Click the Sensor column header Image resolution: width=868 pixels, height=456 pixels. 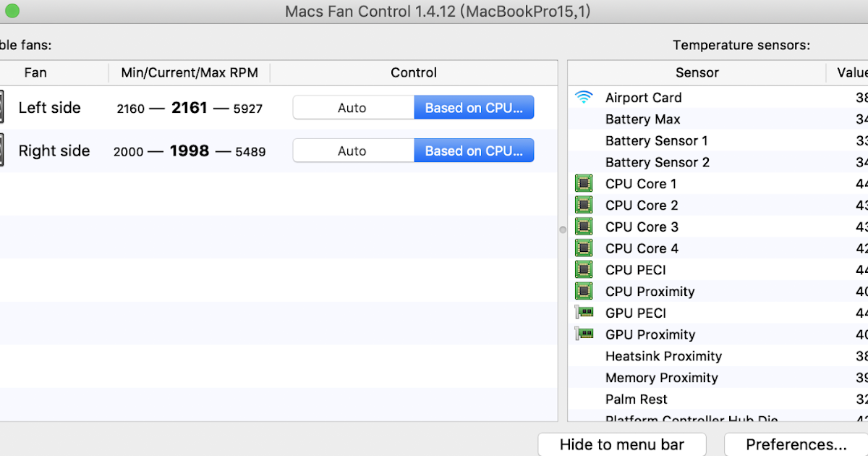coord(697,72)
